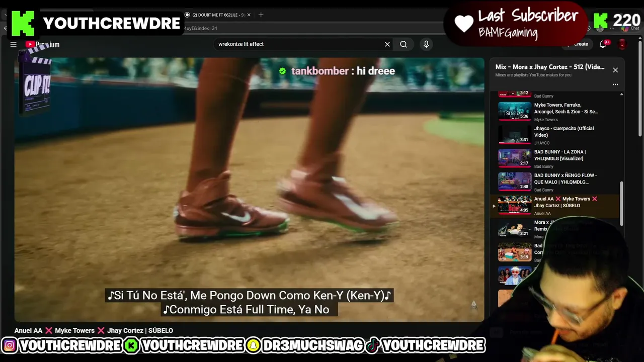The width and height of the screenshot is (644, 362).
Task: Click the Kick 220 counter
Action: pos(617,21)
